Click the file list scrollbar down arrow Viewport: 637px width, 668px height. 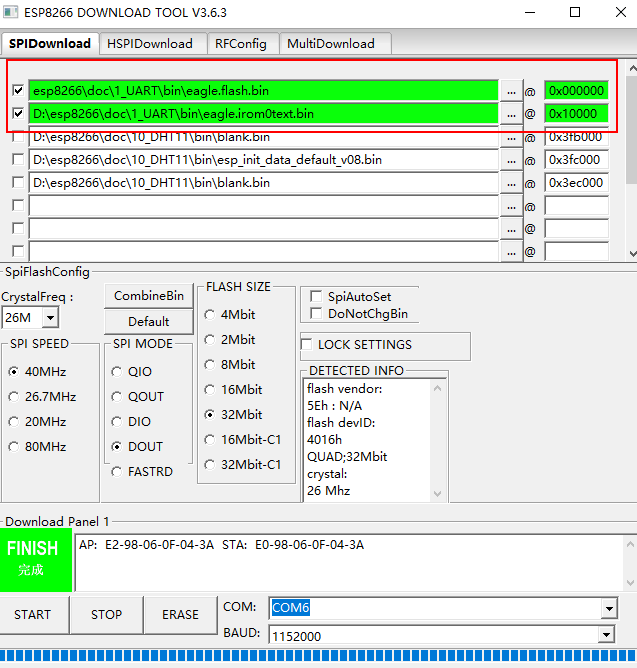tap(633, 253)
